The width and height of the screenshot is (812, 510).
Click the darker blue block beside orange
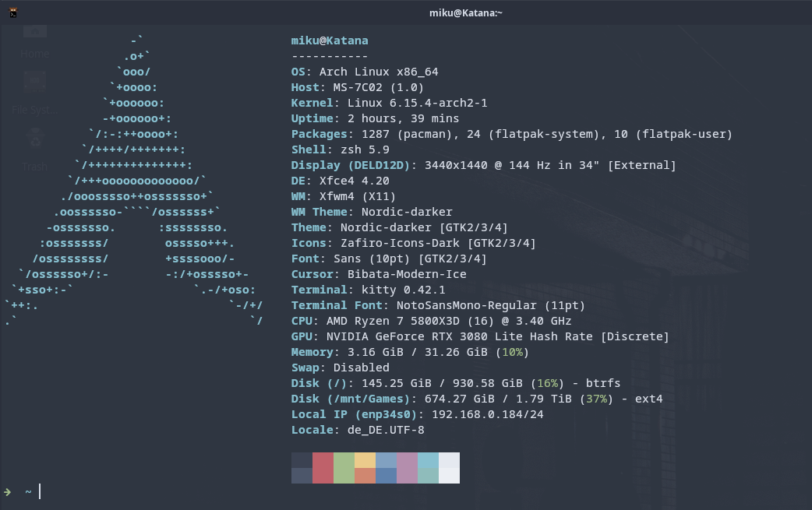click(386, 476)
